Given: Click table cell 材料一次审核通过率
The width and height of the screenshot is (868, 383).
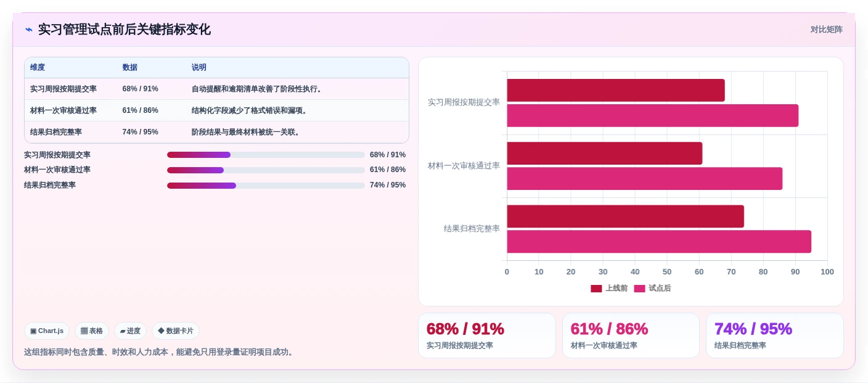Looking at the screenshot, I should (x=63, y=110).
